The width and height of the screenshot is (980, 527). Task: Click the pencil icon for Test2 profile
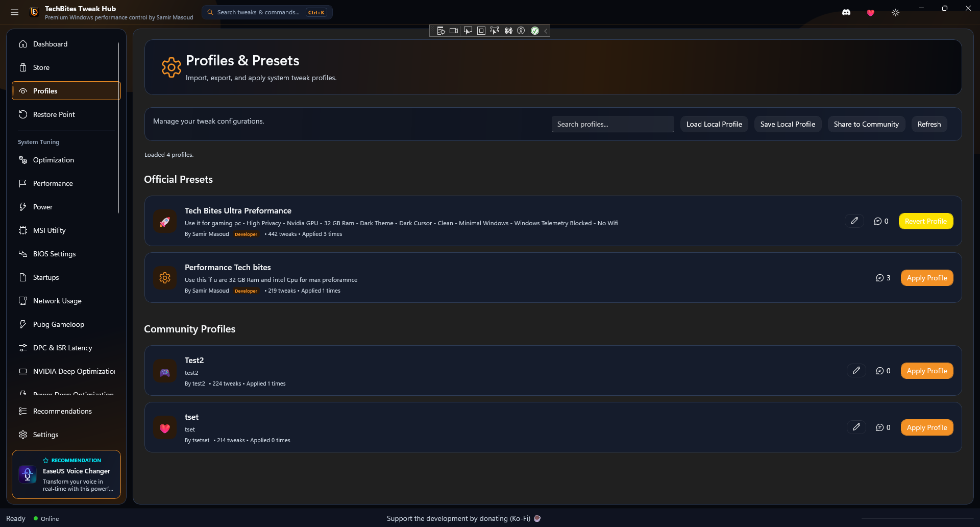(856, 370)
